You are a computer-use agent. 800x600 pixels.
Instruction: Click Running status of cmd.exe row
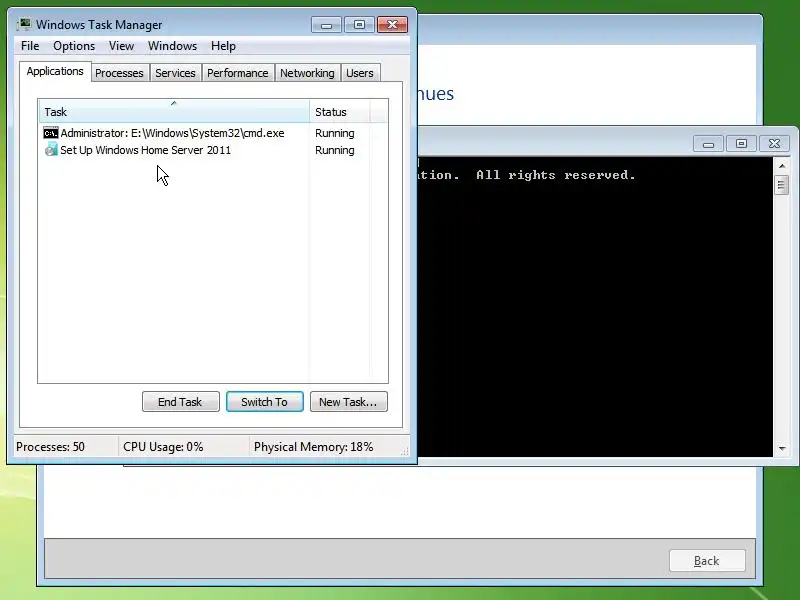coord(335,133)
